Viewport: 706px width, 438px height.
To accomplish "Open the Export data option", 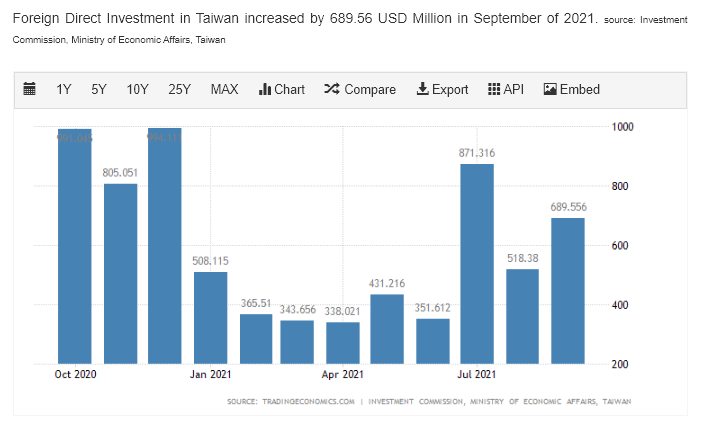I will coord(442,89).
